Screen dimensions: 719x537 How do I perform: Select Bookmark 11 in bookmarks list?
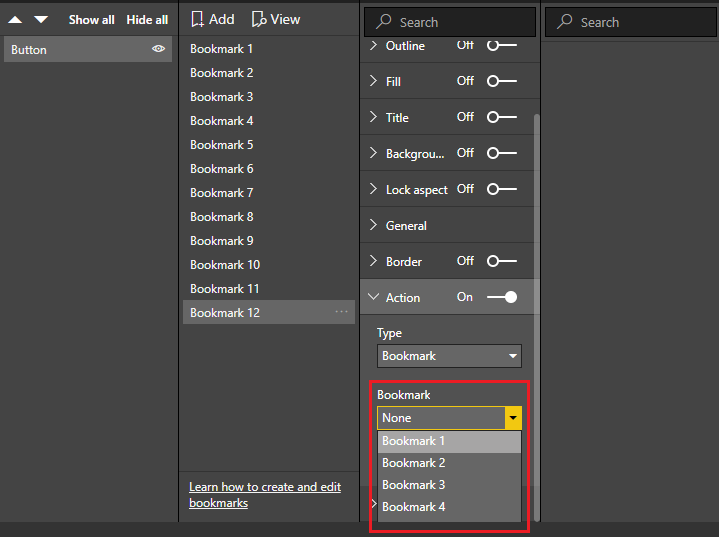pyautogui.click(x=269, y=288)
